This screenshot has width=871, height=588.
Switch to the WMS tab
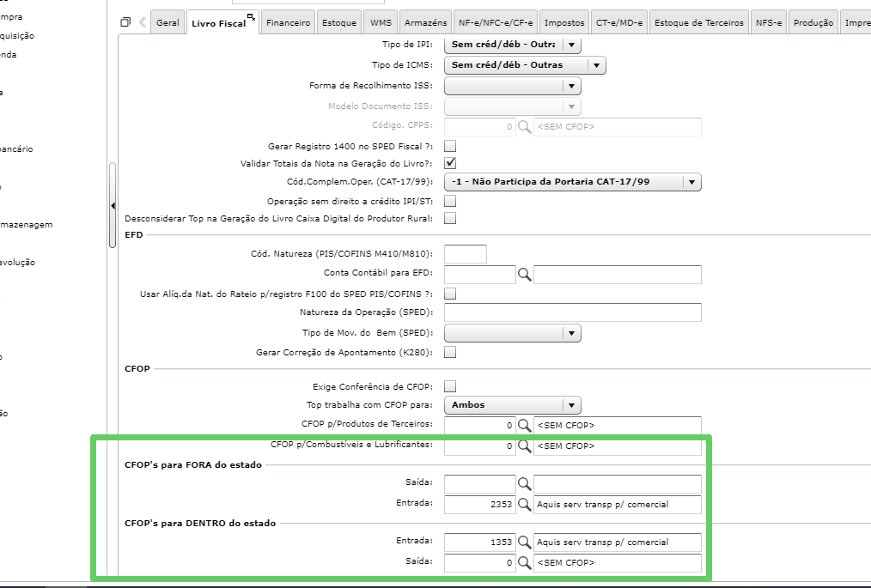(381, 23)
